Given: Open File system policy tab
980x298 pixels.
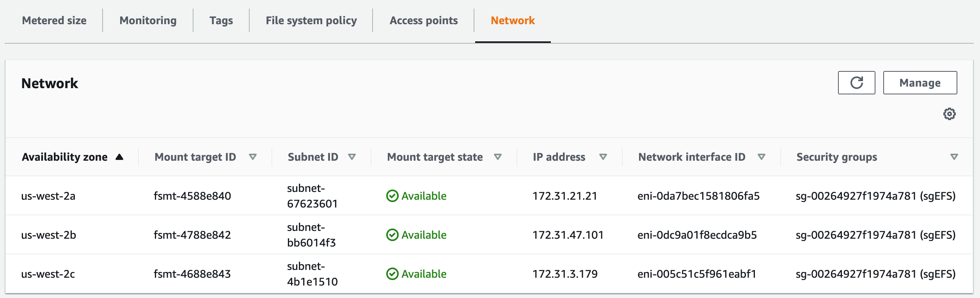Looking at the screenshot, I should 311,20.
